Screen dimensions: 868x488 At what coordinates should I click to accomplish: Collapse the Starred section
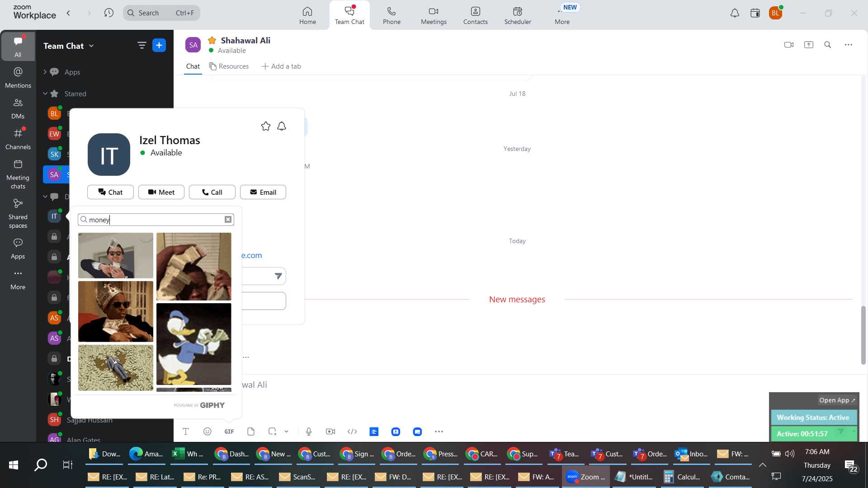pos(45,94)
